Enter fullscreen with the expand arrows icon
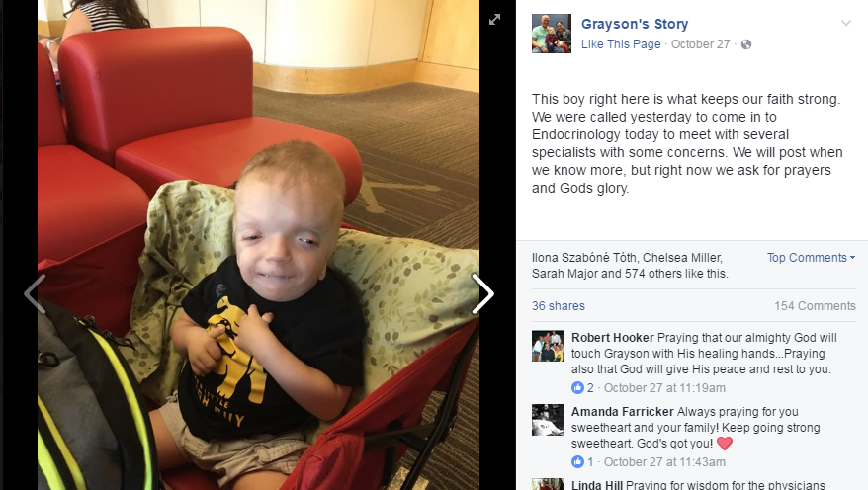The image size is (868, 490). coord(494,20)
